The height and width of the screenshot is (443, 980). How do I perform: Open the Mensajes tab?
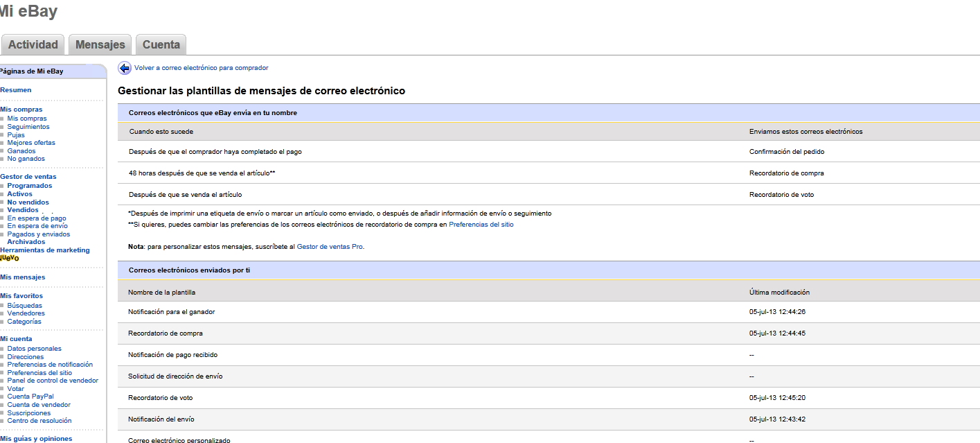pyautogui.click(x=100, y=44)
